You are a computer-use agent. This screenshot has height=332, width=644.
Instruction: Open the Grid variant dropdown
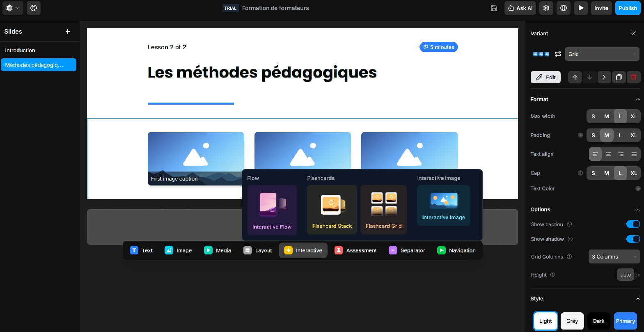(x=603, y=54)
